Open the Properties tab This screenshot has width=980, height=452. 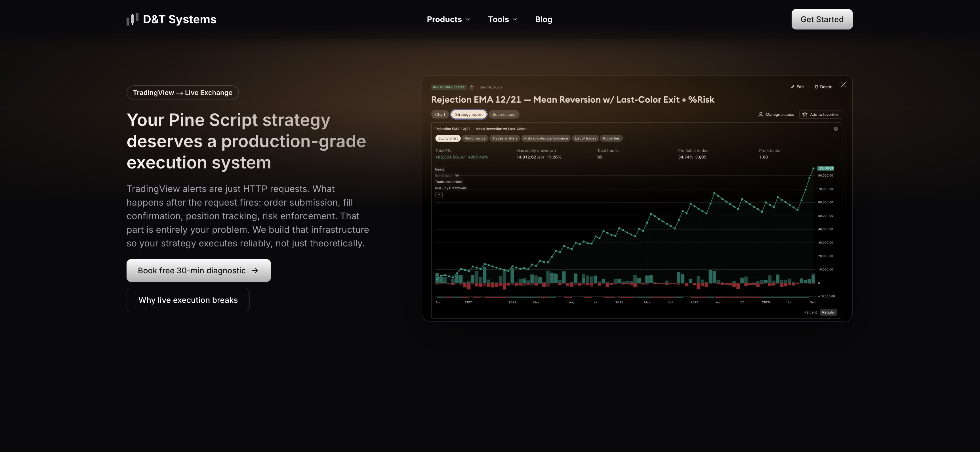tap(611, 138)
